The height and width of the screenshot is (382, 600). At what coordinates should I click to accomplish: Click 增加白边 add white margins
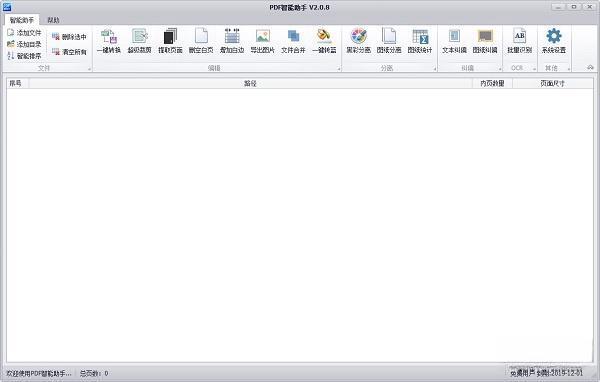232,41
